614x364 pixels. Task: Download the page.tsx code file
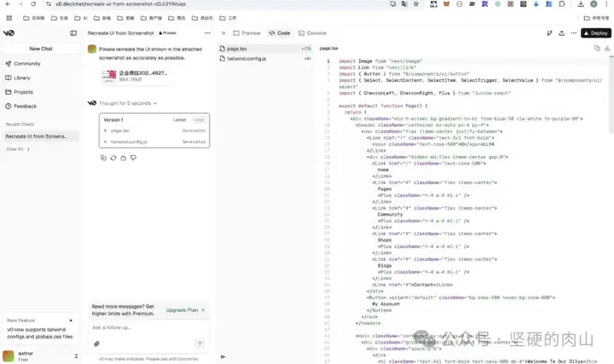click(x=607, y=48)
